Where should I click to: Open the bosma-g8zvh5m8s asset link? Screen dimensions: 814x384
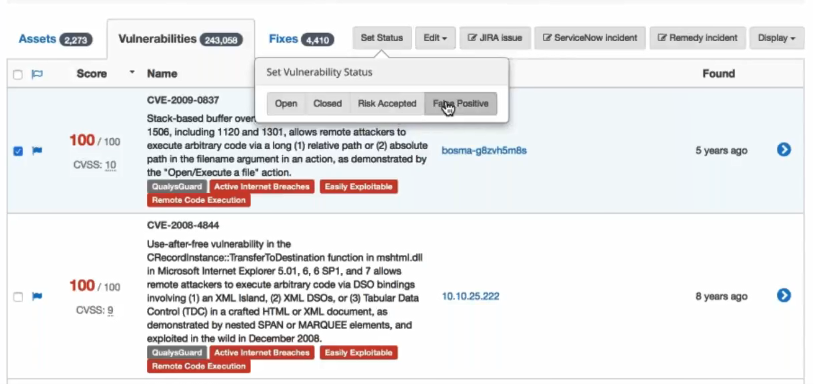tap(484, 150)
